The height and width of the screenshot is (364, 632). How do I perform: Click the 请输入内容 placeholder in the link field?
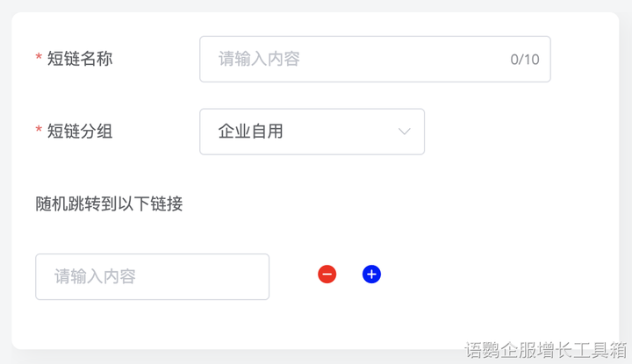[x=95, y=276]
